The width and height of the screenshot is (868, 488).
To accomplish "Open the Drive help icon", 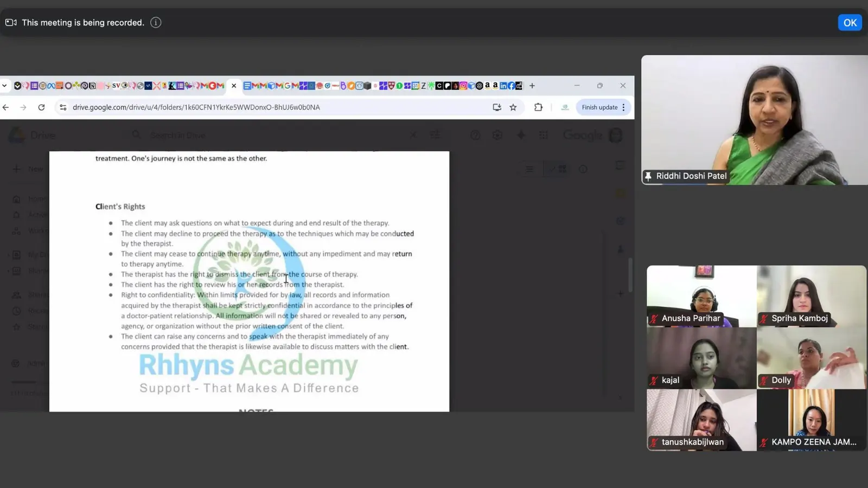I will (475, 135).
